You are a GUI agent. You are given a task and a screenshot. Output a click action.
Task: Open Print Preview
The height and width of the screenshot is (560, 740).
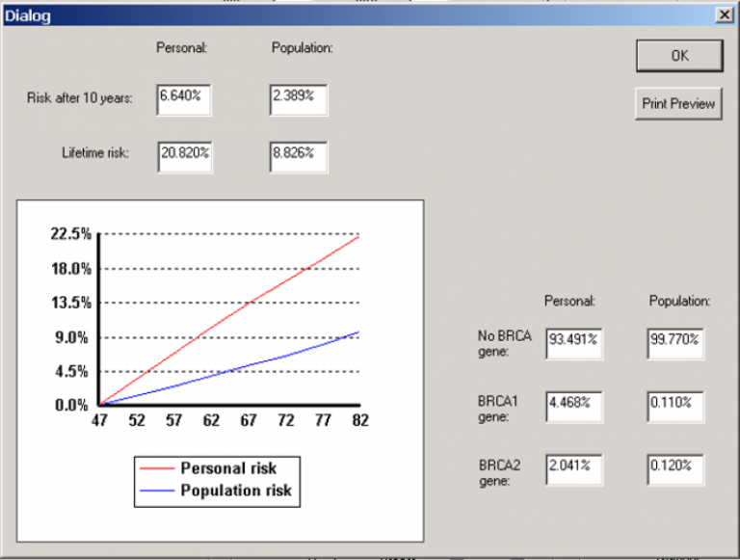tap(678, 104)
